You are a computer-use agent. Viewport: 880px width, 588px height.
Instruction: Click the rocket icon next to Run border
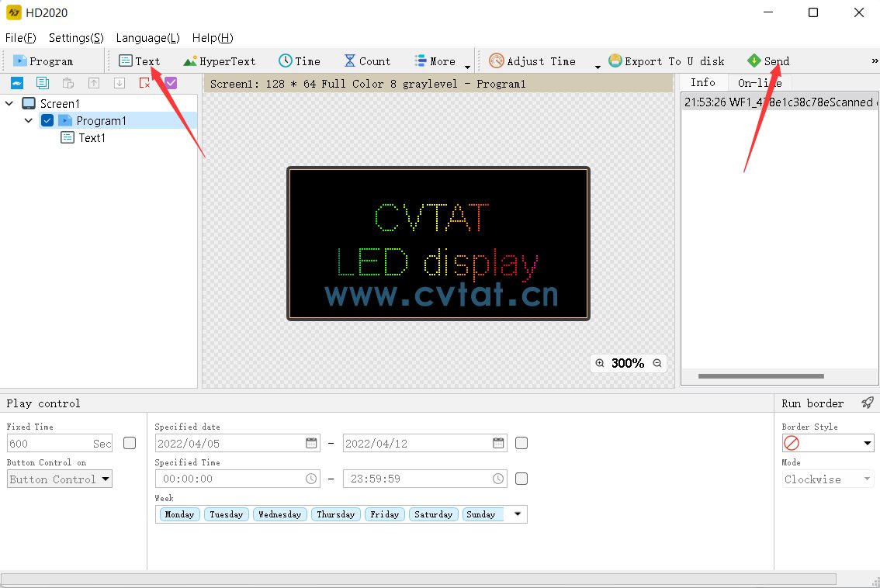point(868,403)
